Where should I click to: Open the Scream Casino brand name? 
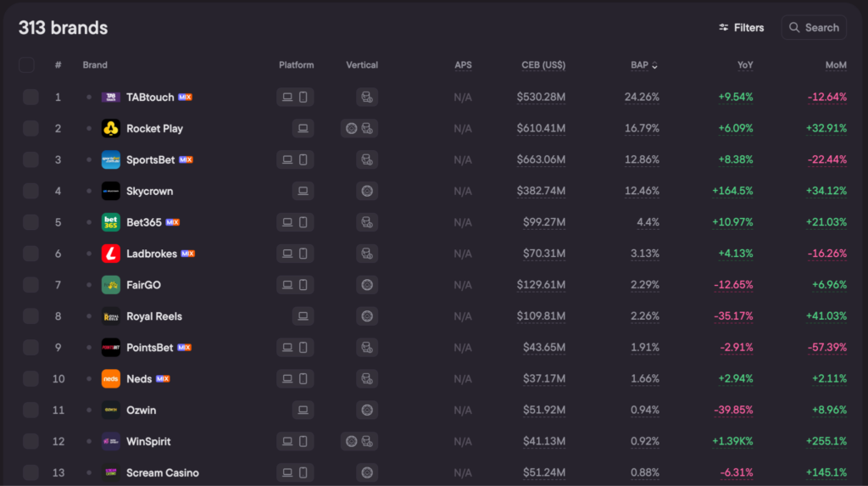pos(162,473)
